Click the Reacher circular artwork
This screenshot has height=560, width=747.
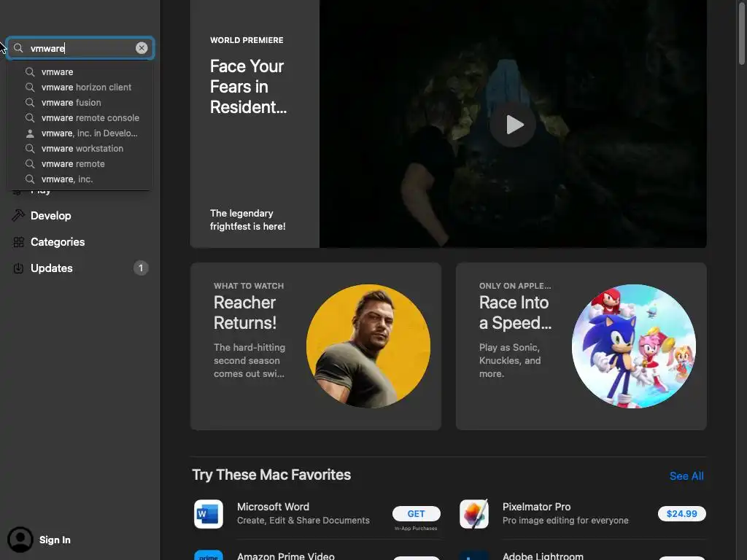(368, 346)
